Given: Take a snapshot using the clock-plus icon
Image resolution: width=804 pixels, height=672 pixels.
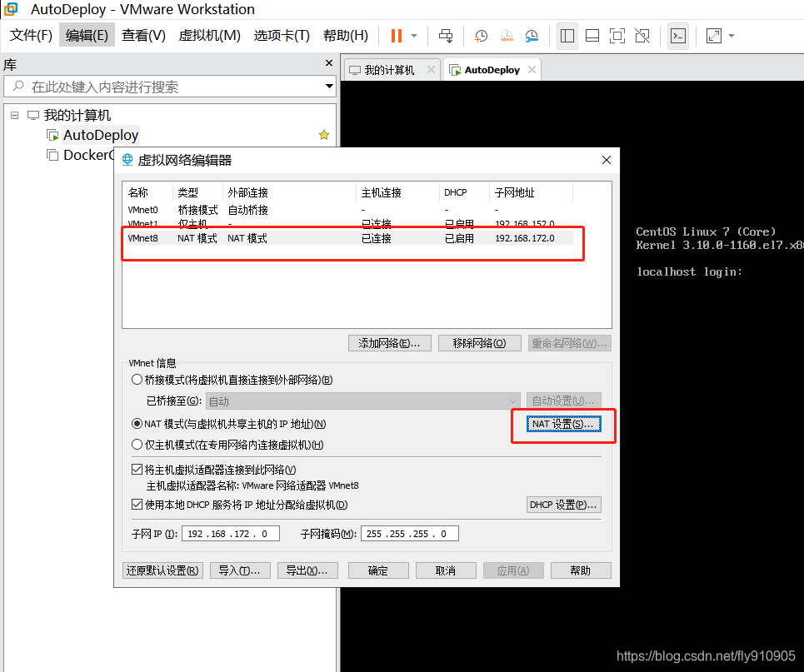Looking at the screenshot, I should tap(481, 36).
